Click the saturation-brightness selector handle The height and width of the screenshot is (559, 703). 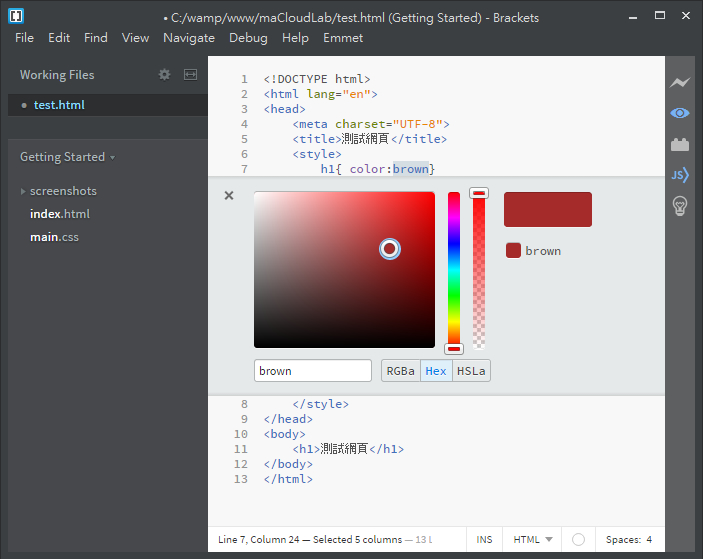pos(390,248)
